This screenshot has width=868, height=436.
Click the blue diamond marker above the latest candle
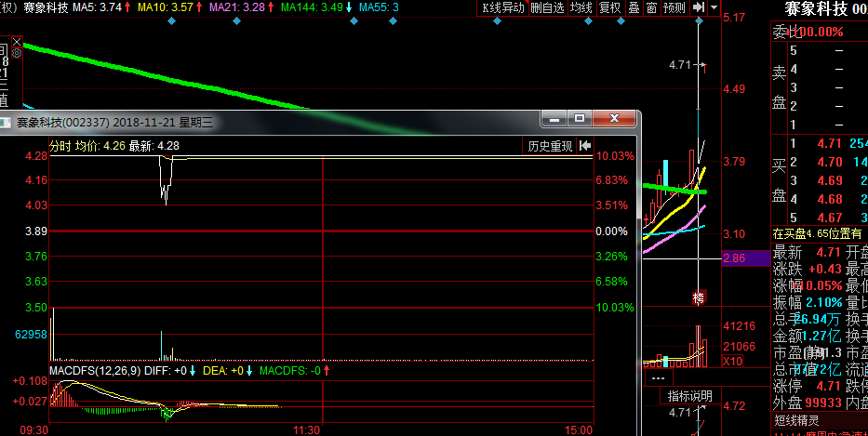click(x=698, y=22)
